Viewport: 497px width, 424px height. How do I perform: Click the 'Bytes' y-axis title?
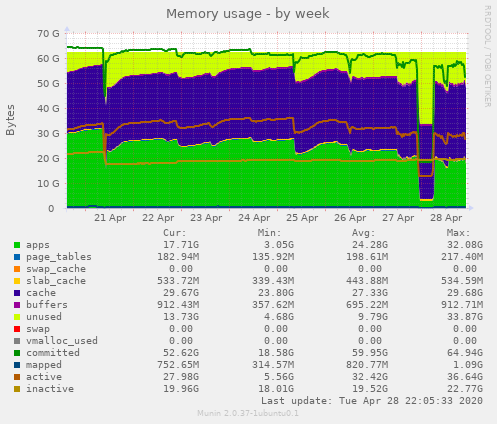tap(10, 120)
